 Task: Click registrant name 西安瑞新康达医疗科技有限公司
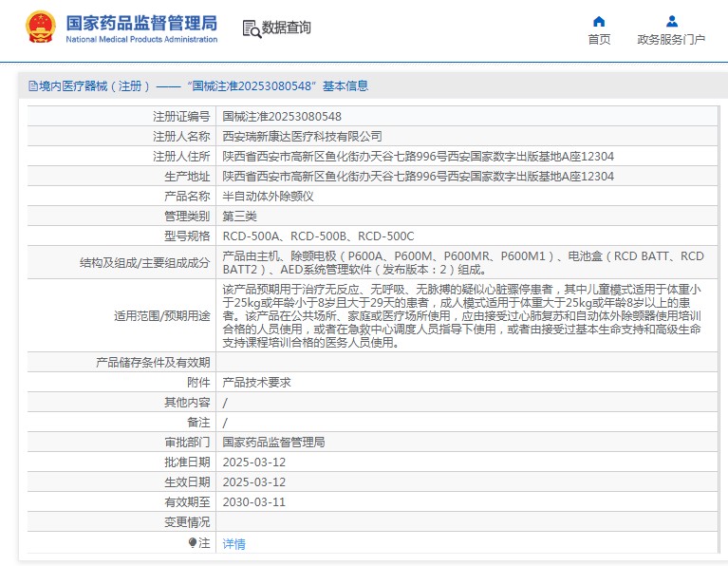point(302,137)
